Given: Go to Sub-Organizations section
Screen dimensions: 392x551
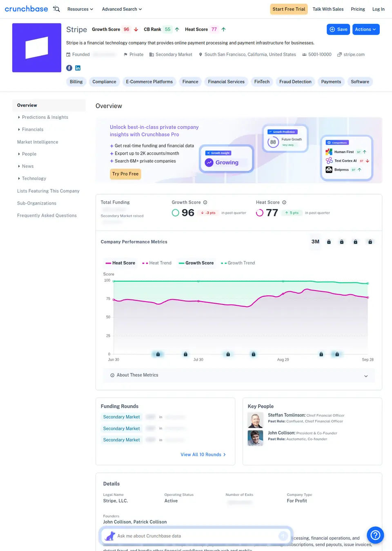Looking at the screenshot, I should point(37,203).
